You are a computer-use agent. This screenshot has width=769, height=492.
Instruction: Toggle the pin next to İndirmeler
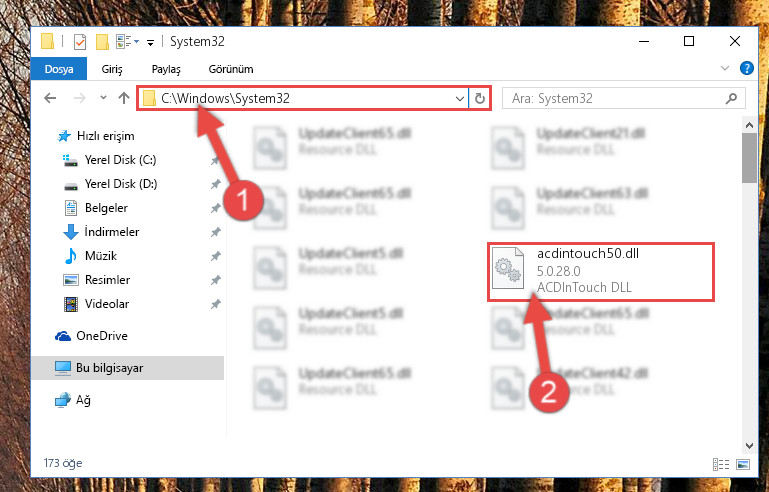(215, 232)
